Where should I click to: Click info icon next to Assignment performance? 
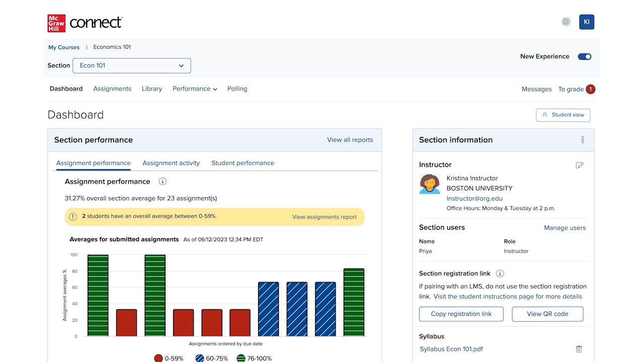[x=163, y=182]
